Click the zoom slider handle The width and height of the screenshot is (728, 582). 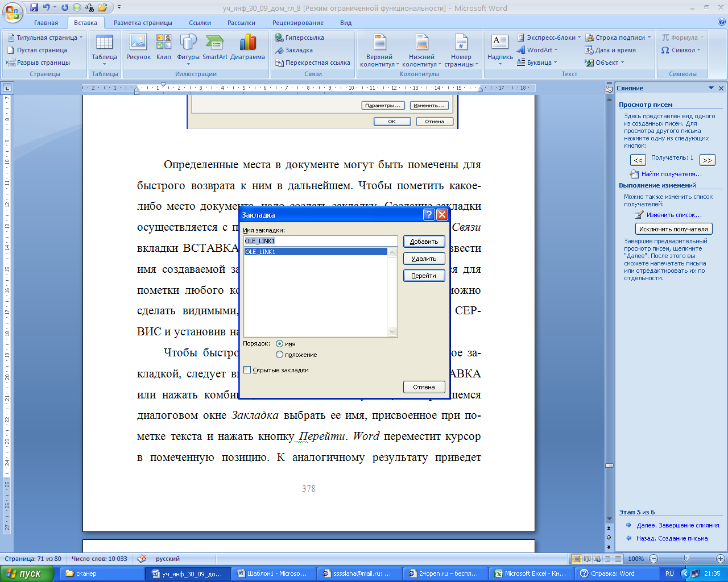click(x=686, y=559)
